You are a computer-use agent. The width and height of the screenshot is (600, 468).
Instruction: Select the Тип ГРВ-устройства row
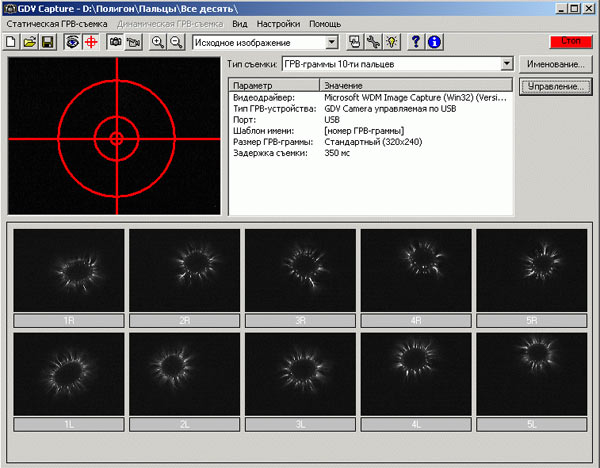point(370,109)
